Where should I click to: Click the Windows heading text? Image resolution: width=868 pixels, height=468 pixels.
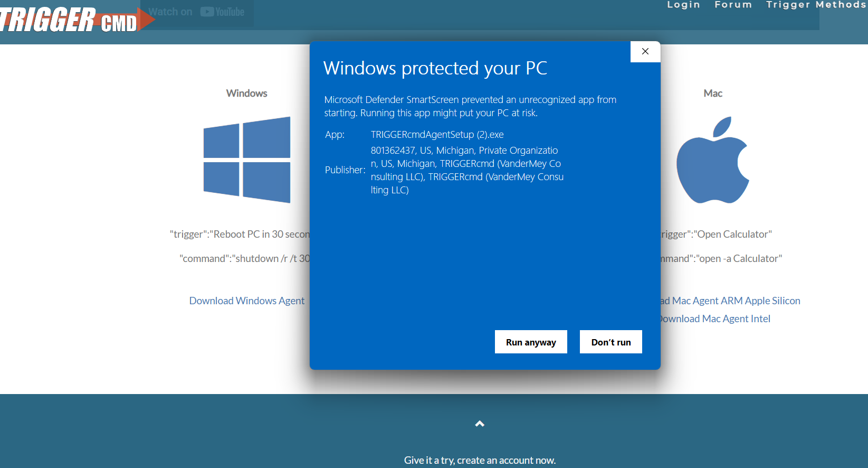click(247, 93)
